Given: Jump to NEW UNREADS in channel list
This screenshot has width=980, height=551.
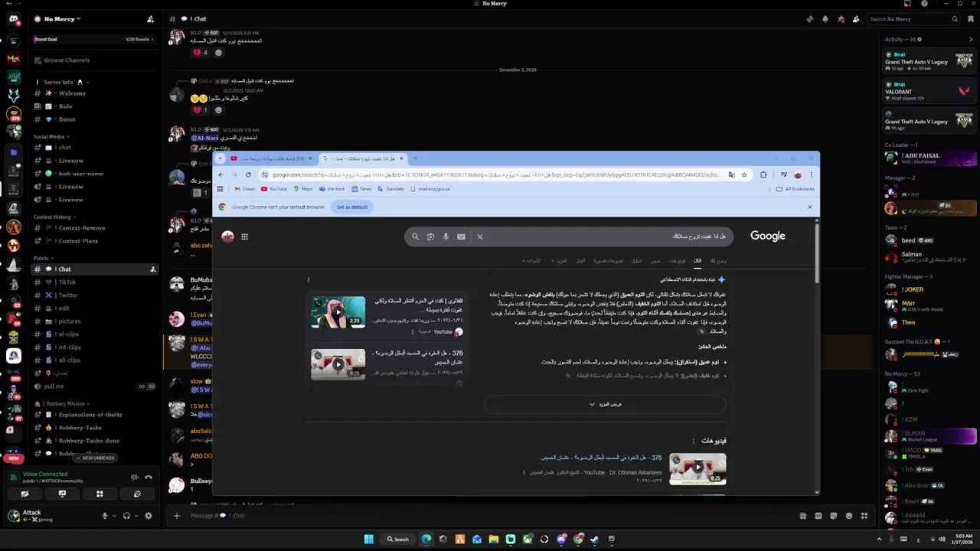Looking at the screenshot, I should (x=95, y=458).
